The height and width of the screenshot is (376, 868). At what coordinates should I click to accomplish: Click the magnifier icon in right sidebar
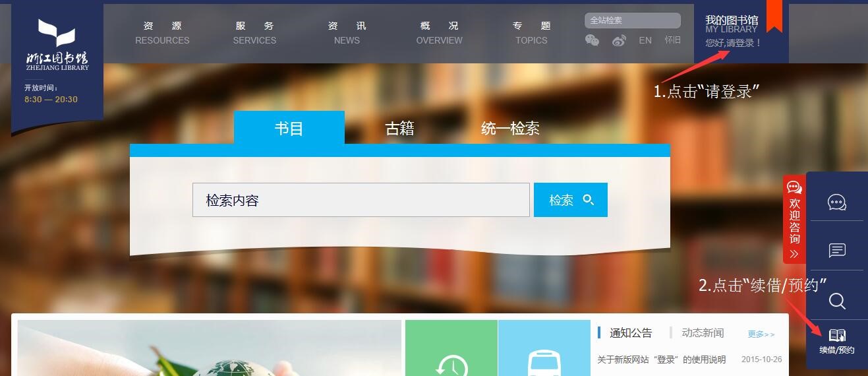[837, 301]
